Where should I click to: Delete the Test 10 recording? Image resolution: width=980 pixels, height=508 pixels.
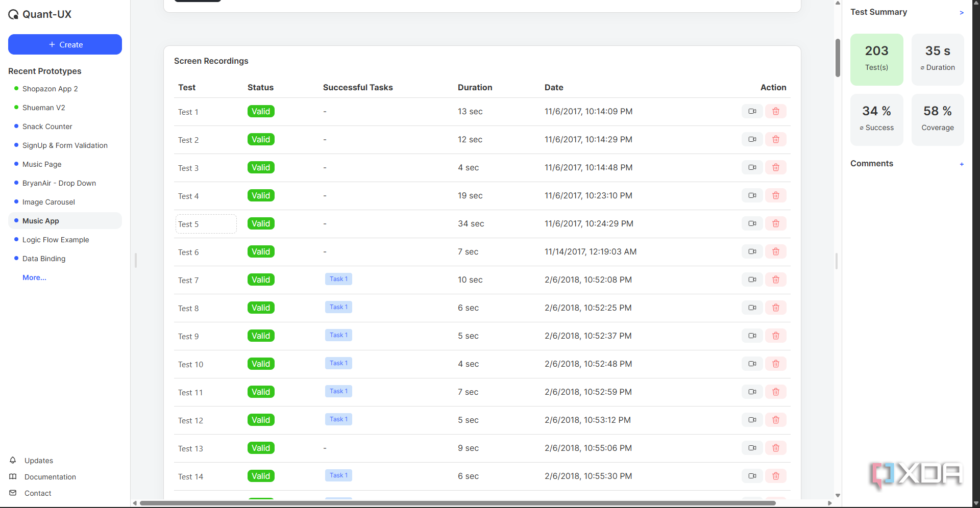click(x=775, y=364)
